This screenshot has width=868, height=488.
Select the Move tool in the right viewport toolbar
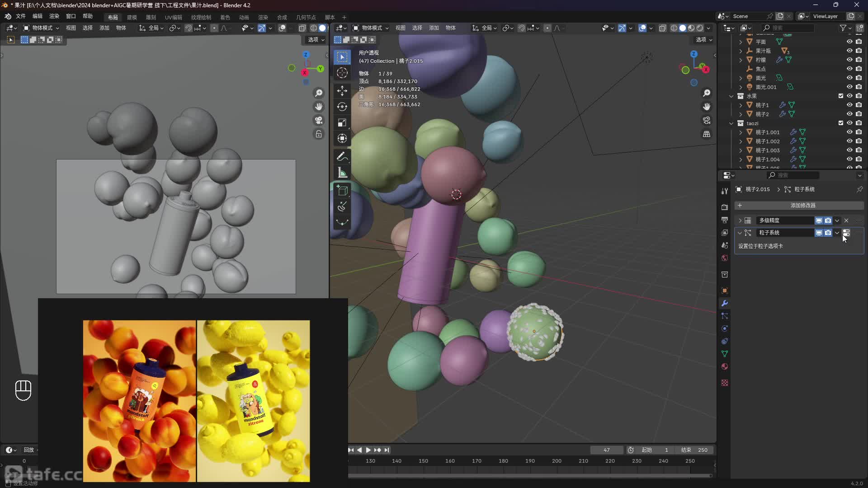point(342,91)
